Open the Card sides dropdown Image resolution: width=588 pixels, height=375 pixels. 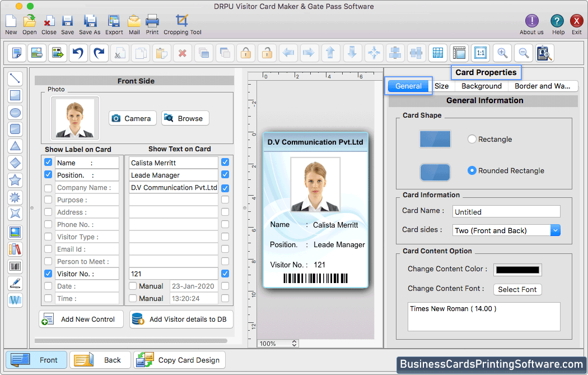556,230
